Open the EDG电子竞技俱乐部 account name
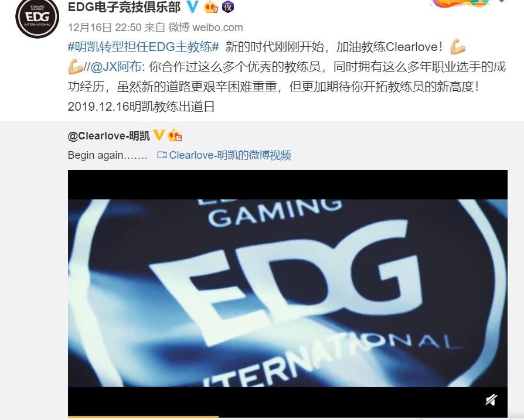 click(124, 7)
